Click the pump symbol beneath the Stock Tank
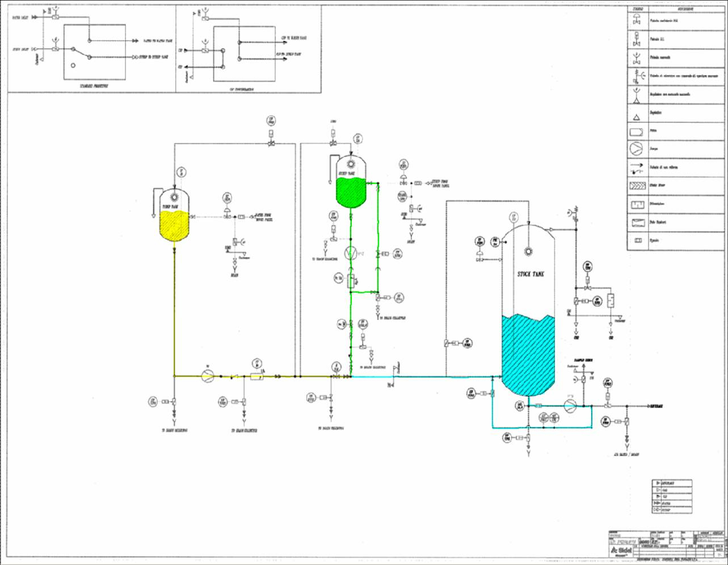Image resolution: width=728 pixels, height=565 pixels. click(570, 406)
